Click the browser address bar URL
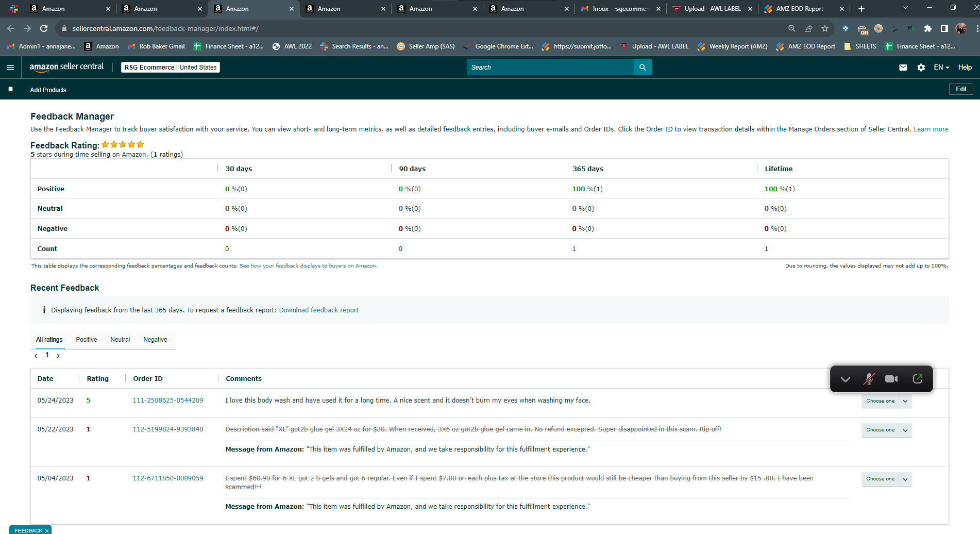 (165, 29)
